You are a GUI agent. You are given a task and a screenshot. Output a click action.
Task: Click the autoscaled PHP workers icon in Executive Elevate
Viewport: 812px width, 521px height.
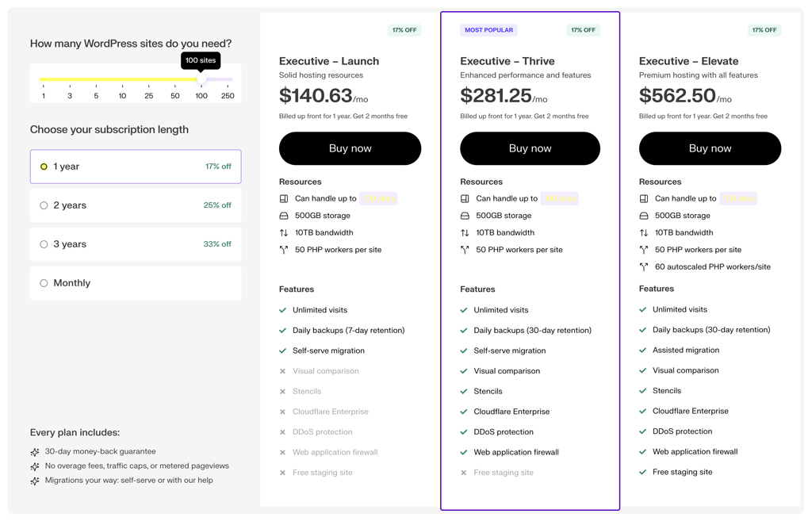click(x=642, y=266)
